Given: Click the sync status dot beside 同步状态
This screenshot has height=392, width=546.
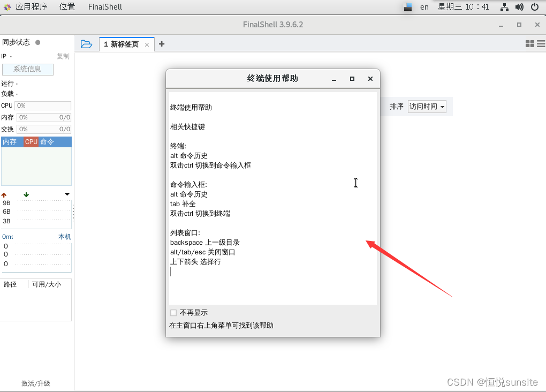Looking at the screenshot, I should 37,42.
